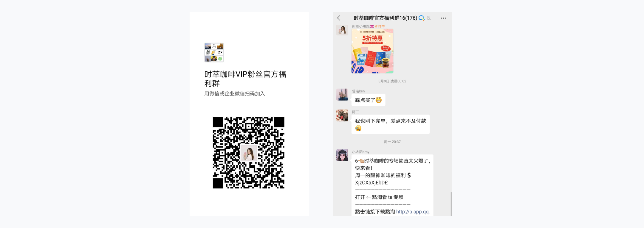Click the portrait photo inside the QR code

coord(249,153)
